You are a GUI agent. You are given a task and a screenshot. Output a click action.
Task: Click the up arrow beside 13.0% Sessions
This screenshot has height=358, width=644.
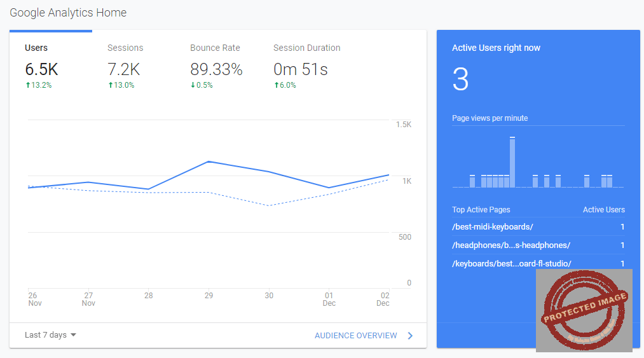(110, 85)
